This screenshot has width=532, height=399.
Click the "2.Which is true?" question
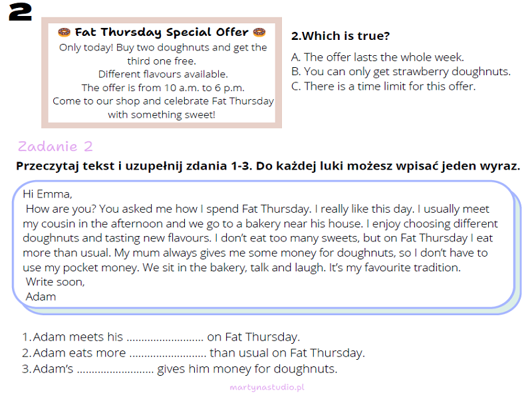point(340,36)
